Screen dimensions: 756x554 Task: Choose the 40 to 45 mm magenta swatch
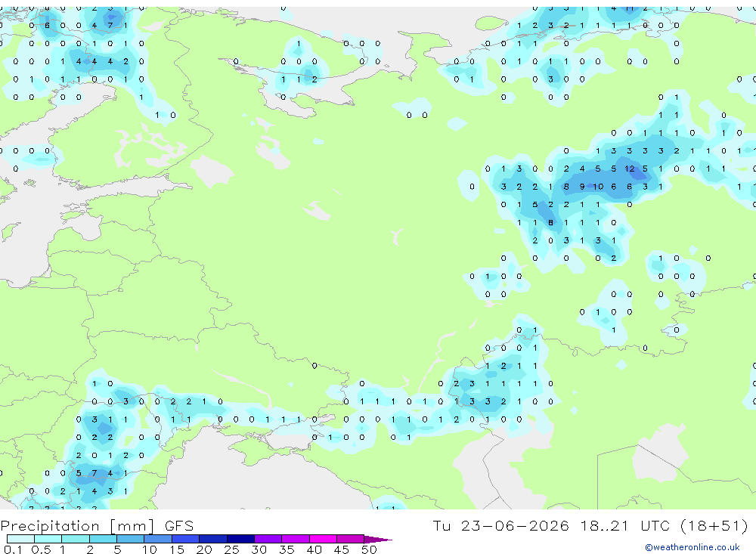point(323,539)
